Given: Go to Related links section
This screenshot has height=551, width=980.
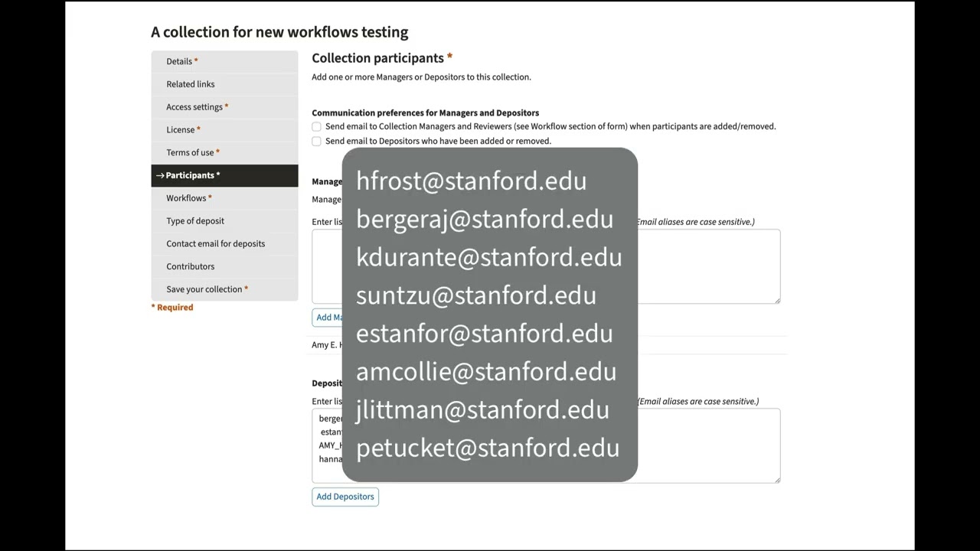Looking at the screenshot, I should pos(224,84).
